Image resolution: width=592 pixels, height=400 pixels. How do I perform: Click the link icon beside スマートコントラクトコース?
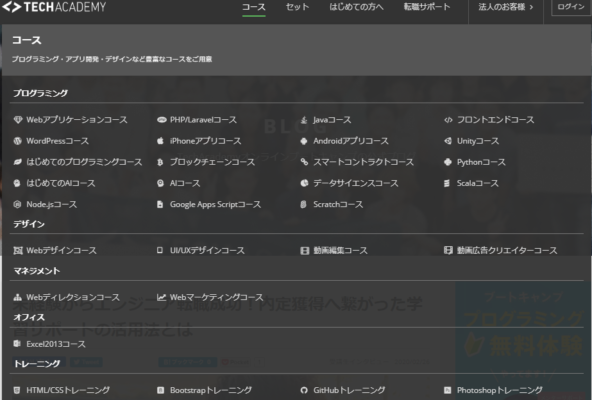click(304, 162)
